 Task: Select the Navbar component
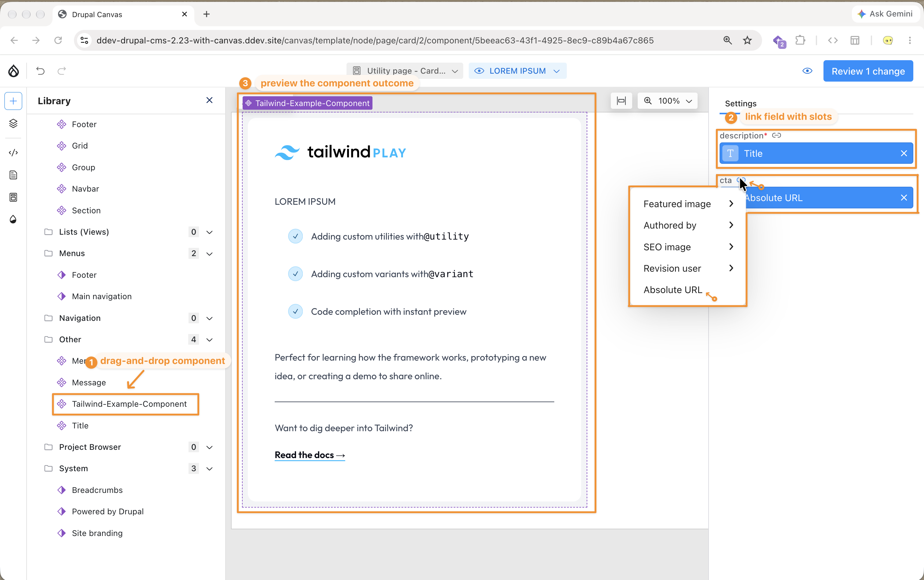click(x=86, y=189)
